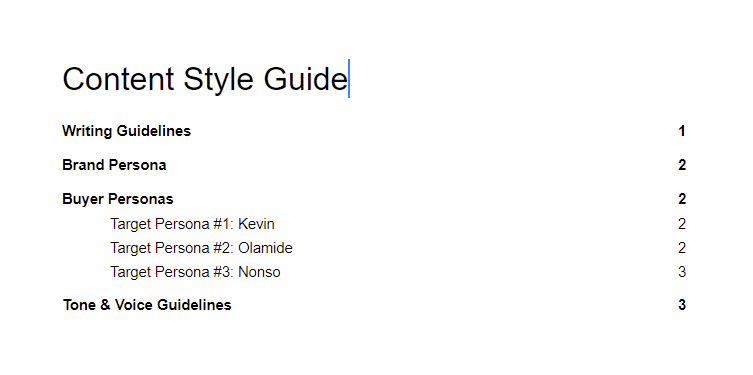Go to the Buyer Personas heading link

tap(118, 199)
